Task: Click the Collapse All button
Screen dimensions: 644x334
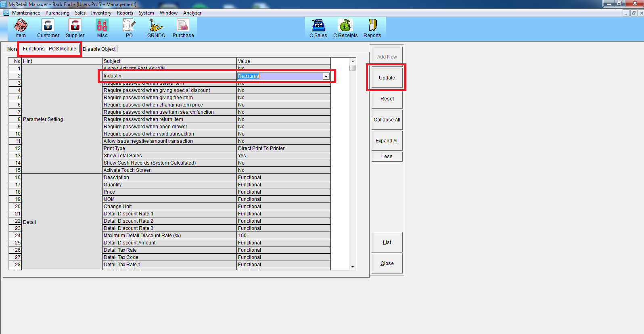Action: [387, 120]
